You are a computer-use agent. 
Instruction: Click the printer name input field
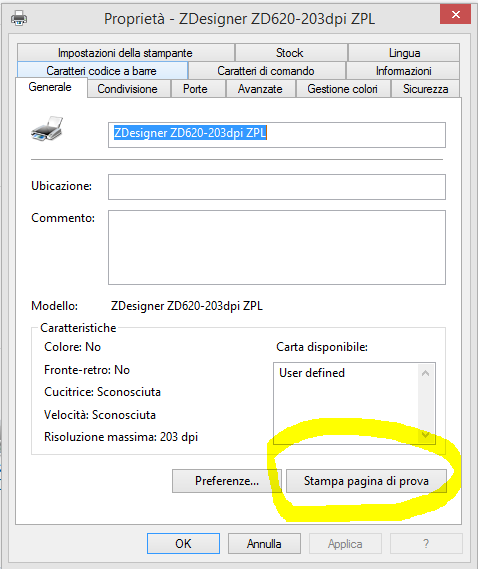[277, 135]
